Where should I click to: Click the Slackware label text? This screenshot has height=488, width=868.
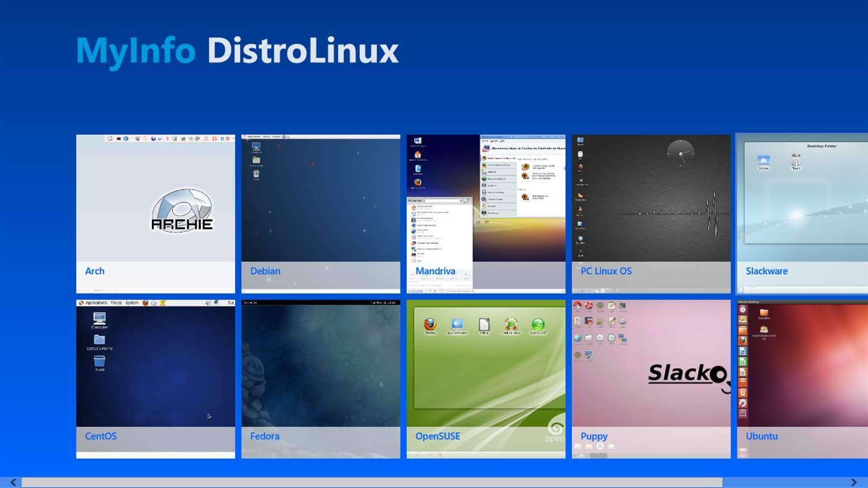click(x=767, y=271)
